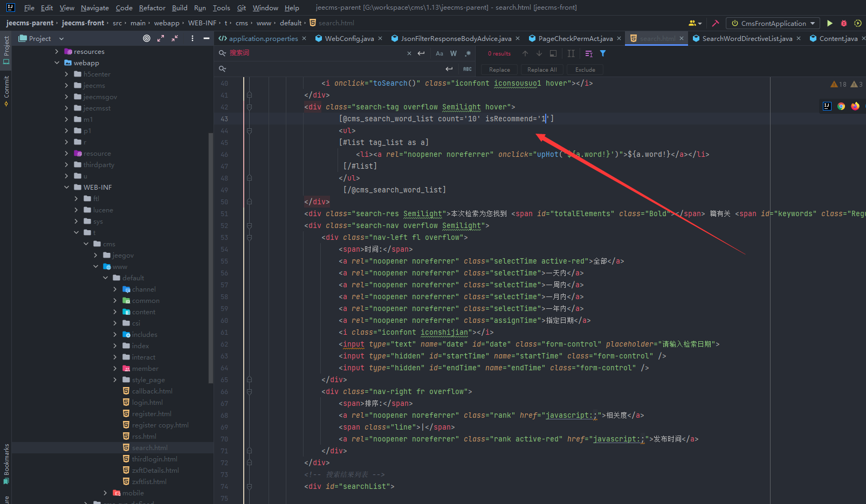This screenshot has height=504, width=866.
Task: Open login.html from the project tree
Action: [147, 402]
